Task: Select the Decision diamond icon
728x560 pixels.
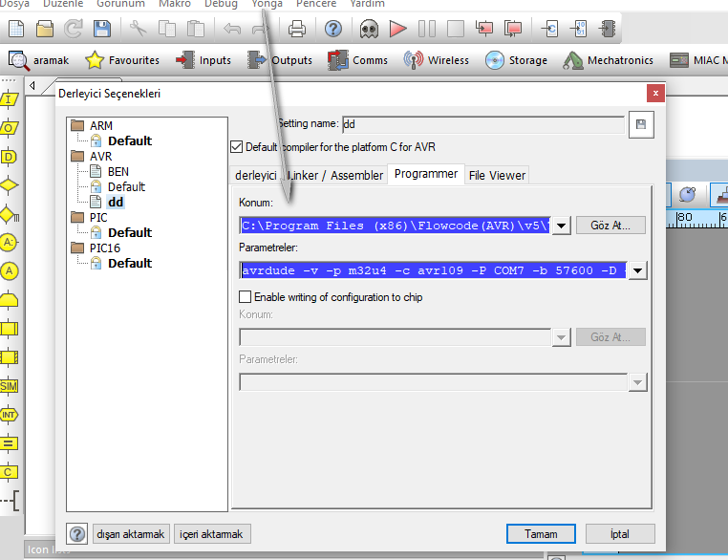Action: pos(9,185)
